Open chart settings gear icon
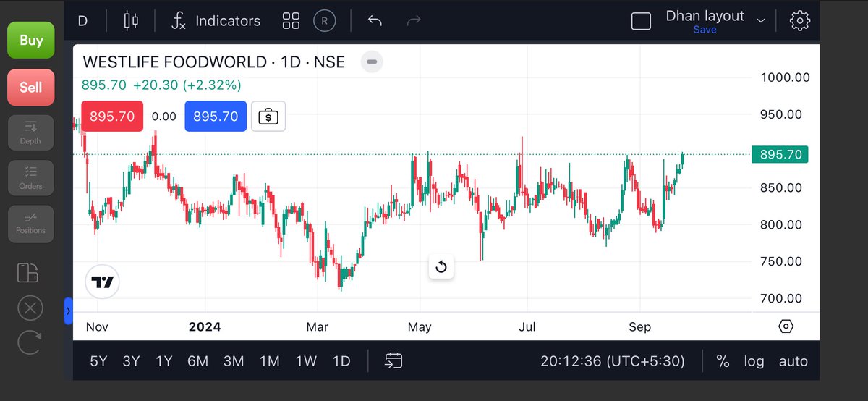The height and width of the screenshot is (401, 868). [x=799, y=21]
